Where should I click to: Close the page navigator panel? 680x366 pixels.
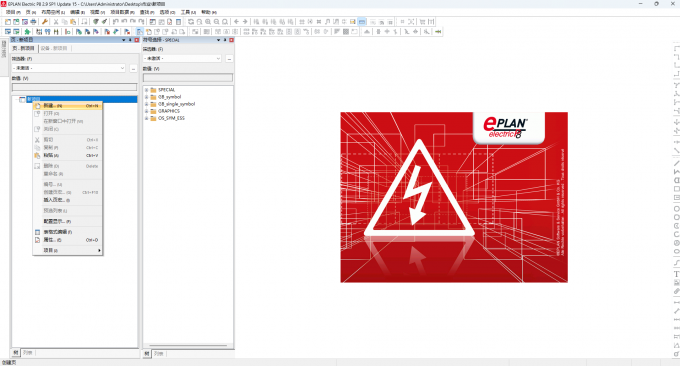[x=137, y=40]
